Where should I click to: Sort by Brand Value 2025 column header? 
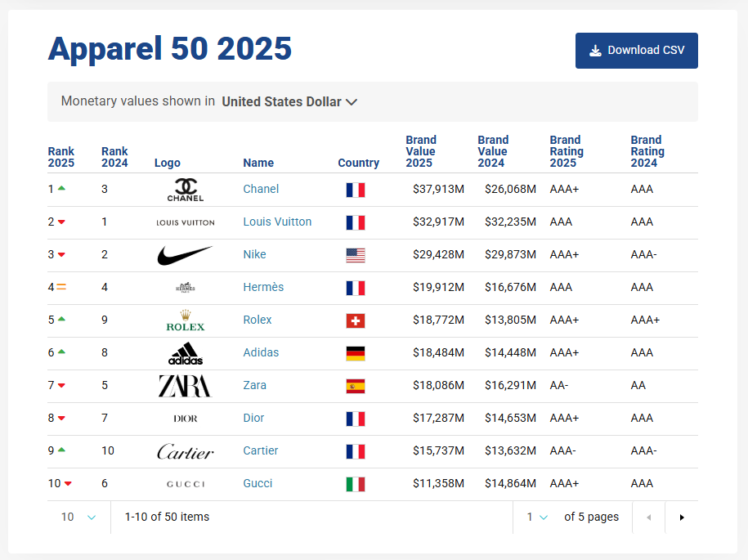pyautogui.click(x=421, y=151)
